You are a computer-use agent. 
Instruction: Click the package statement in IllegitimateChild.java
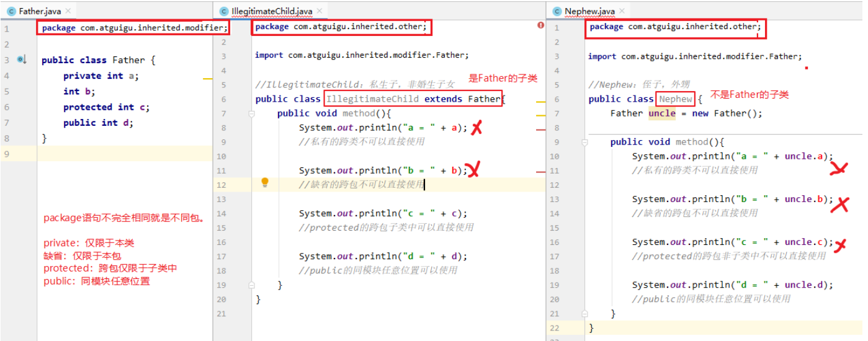coord(341,27)
